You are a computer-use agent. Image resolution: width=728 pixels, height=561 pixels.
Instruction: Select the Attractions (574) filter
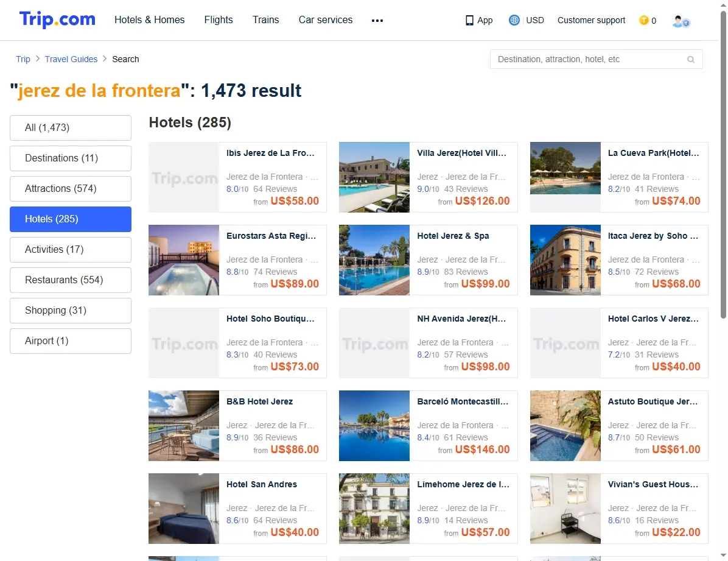71,189
